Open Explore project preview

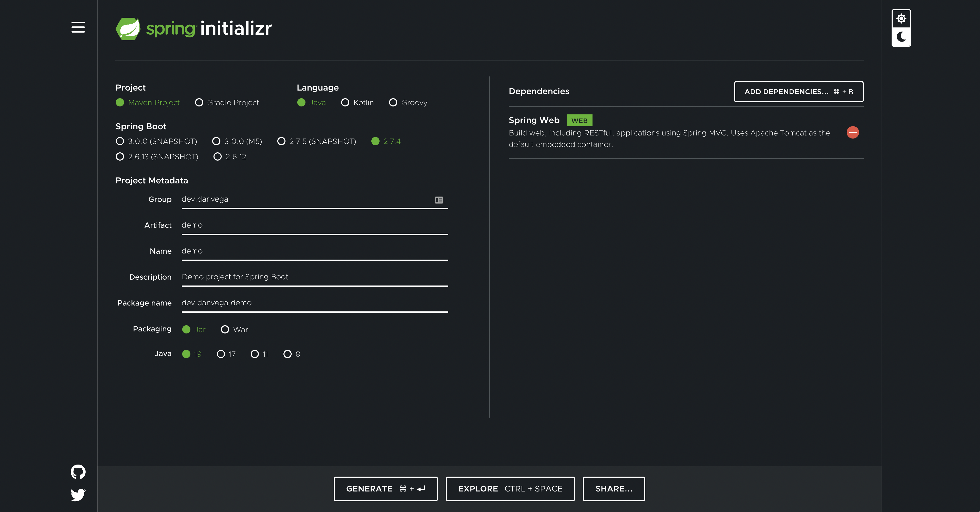(x=510, y=488)
